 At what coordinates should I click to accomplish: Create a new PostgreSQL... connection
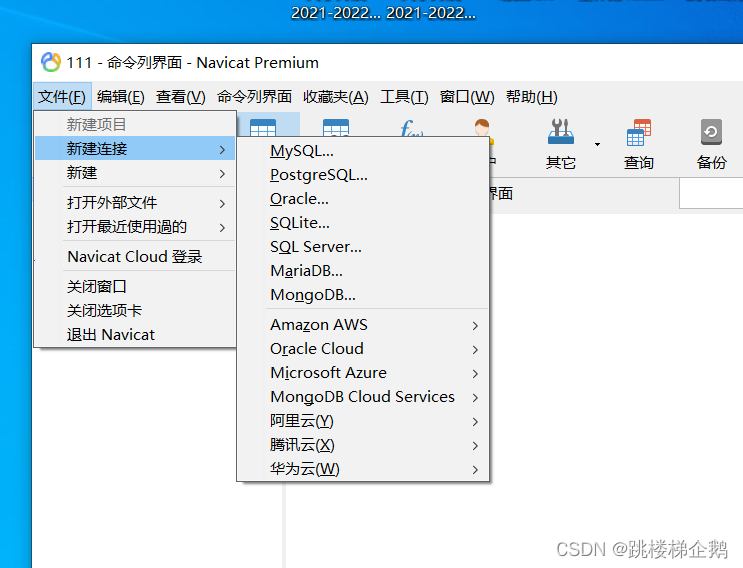click(x=363, y=175)
